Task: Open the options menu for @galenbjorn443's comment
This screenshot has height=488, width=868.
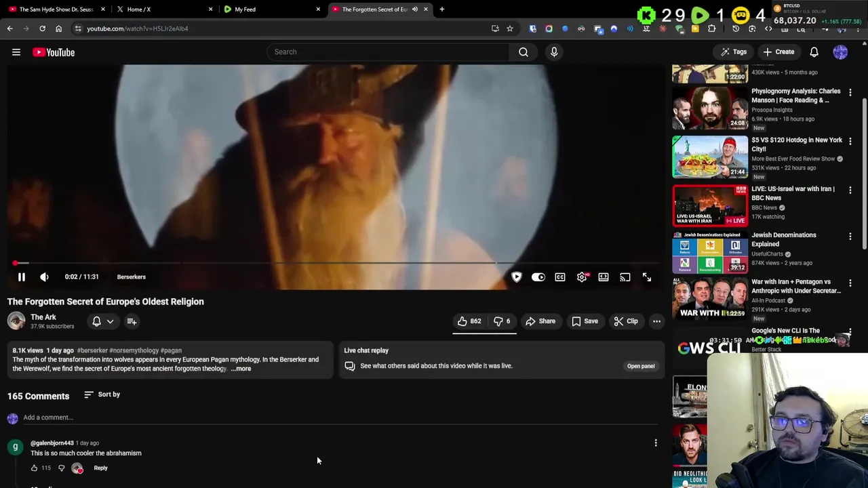Action: [656, 443]
